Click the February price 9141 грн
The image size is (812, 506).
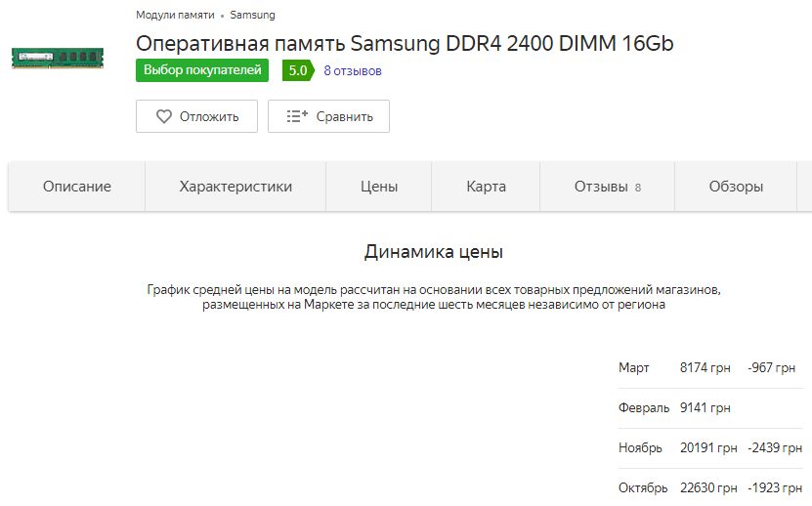pyautogui.click(x=705, y=408)
